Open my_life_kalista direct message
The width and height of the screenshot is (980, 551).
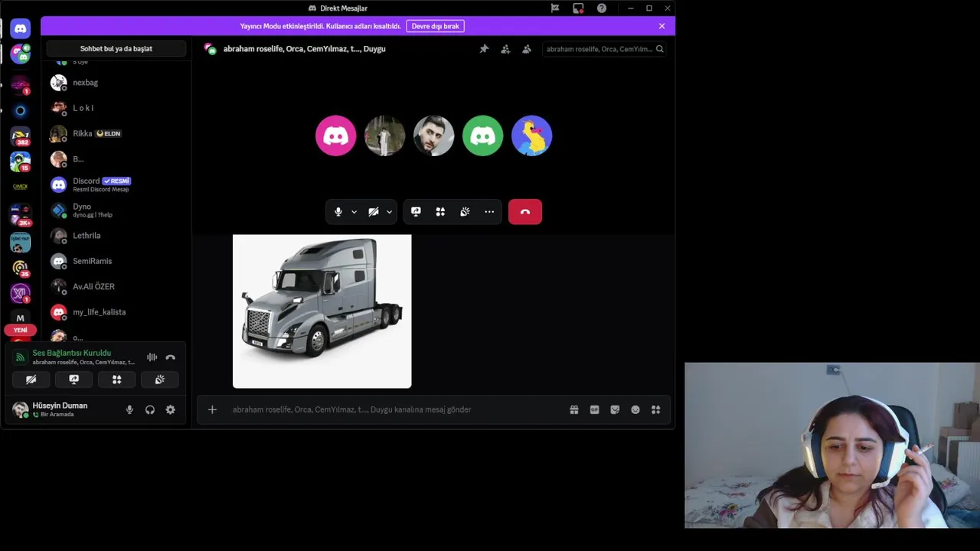[116, 312]
